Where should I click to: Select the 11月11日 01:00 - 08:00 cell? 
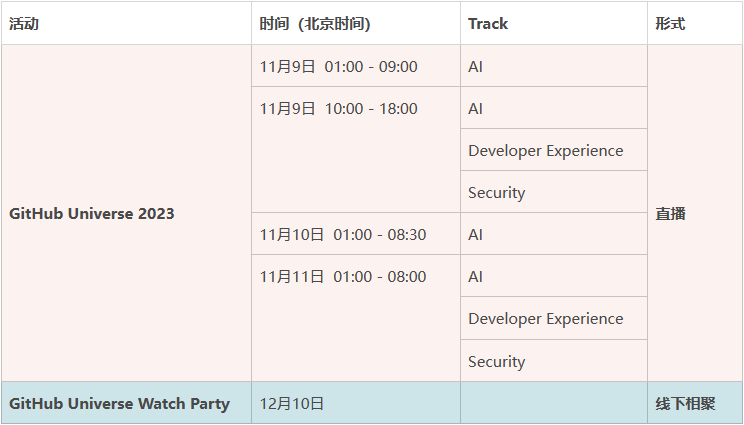point(343,277)
